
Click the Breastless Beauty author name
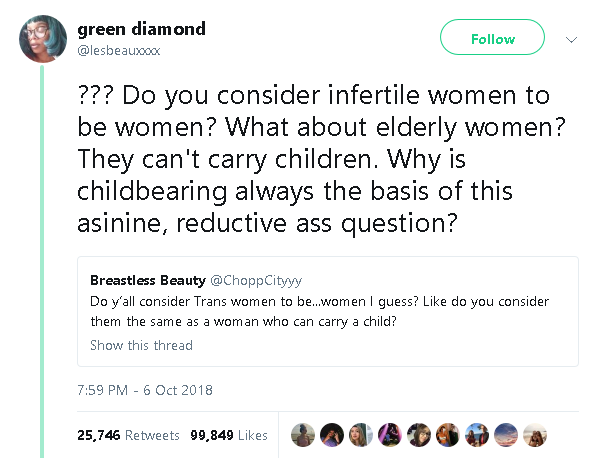click(147, 279)
